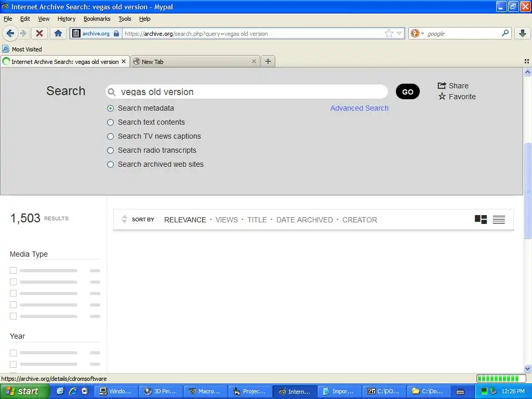The image size is (532, 399).
Task: Switch to list view layout icon
Action: click(x=499, y=220)
